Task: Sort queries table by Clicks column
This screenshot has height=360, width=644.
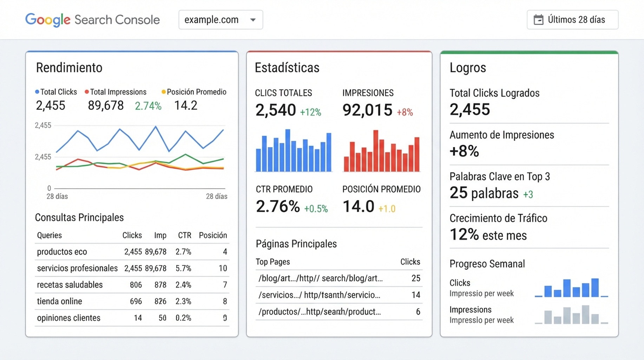Action: click(x=132, y=235)
